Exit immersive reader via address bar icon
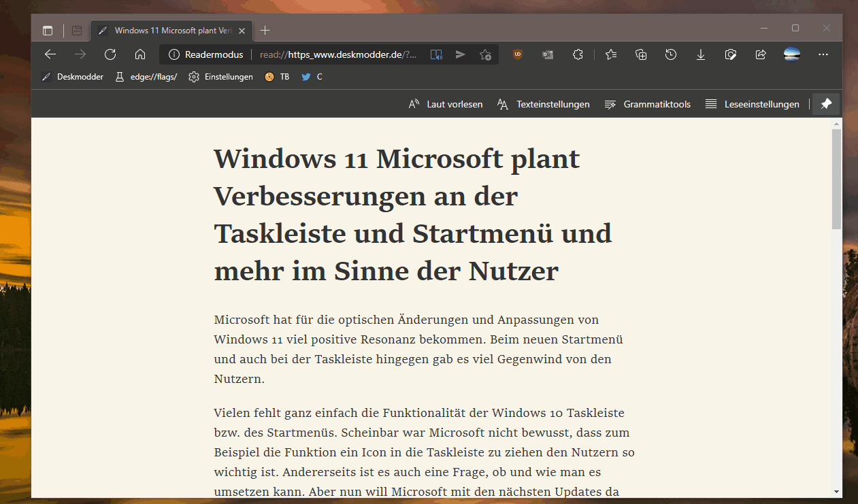Viewport: 858px width, 504px height. click(x=436, y=54)
